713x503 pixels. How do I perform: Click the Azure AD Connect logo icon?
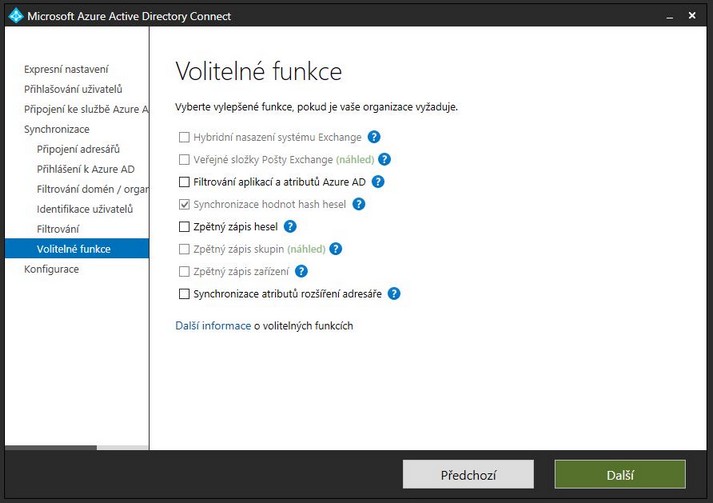point(15,15)
